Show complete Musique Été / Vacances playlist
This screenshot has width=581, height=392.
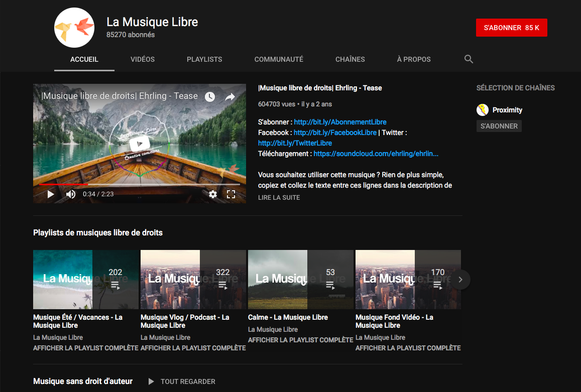(x=85, y=348)
